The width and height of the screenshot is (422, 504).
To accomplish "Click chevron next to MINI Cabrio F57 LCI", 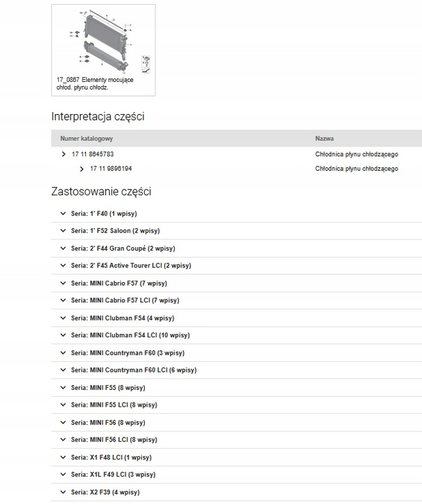I will click(x=62, y=301).
